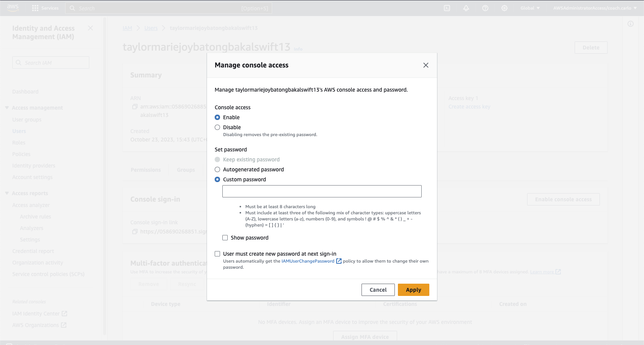Image resolution: width=644 pixels, height=345 pixels.
Task: Open the IAMUserChangePassword policy link
Action: click(308, 261)
